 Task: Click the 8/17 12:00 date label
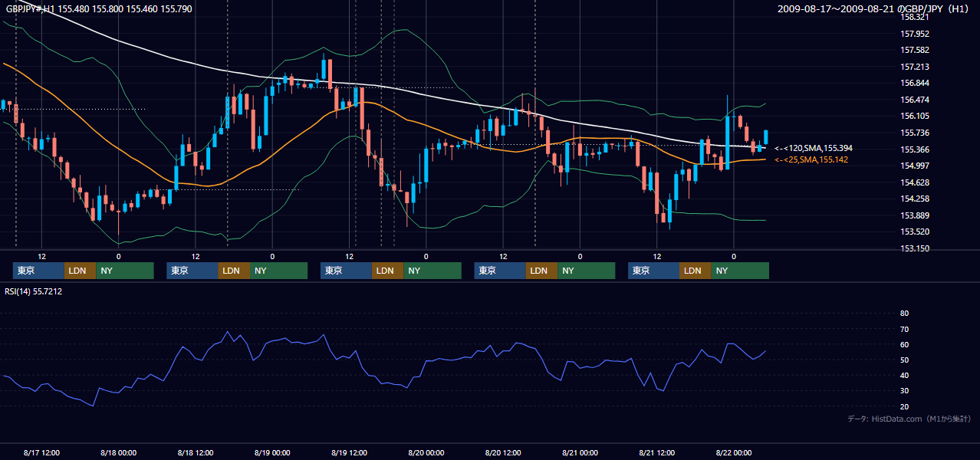[x=41, y=452]
